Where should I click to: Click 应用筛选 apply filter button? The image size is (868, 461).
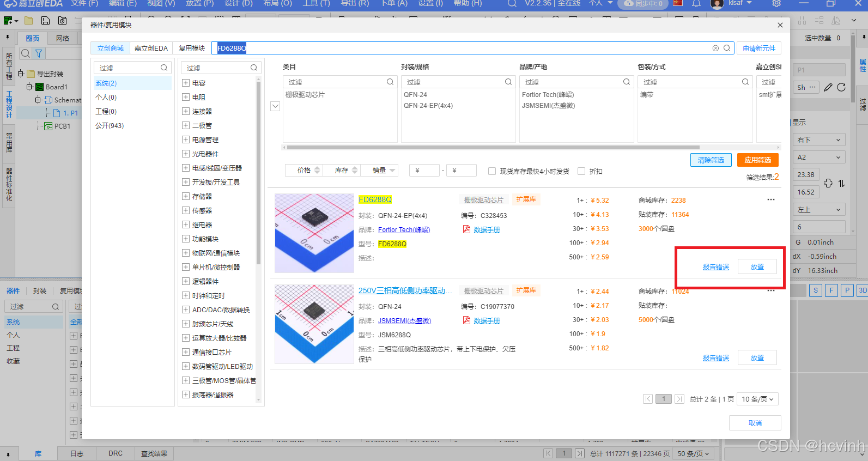coord(757,160)
